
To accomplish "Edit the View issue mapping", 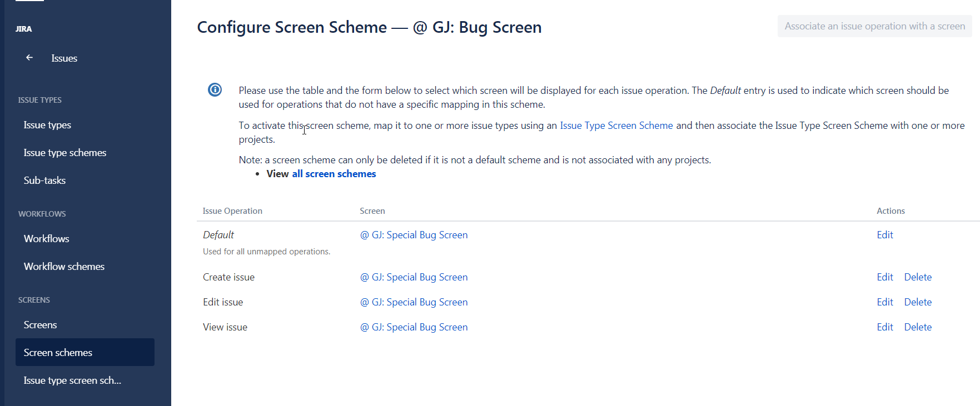I will 885,327.
